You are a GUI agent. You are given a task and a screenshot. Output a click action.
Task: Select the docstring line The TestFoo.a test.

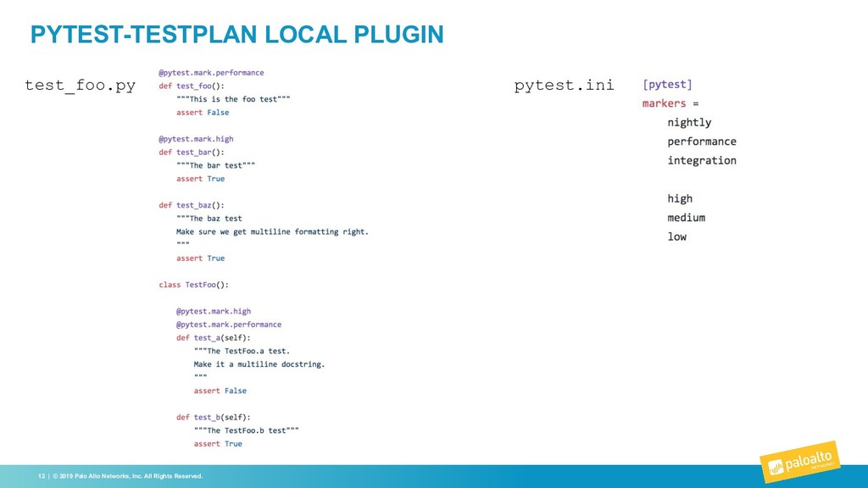[x=242, y=351]
